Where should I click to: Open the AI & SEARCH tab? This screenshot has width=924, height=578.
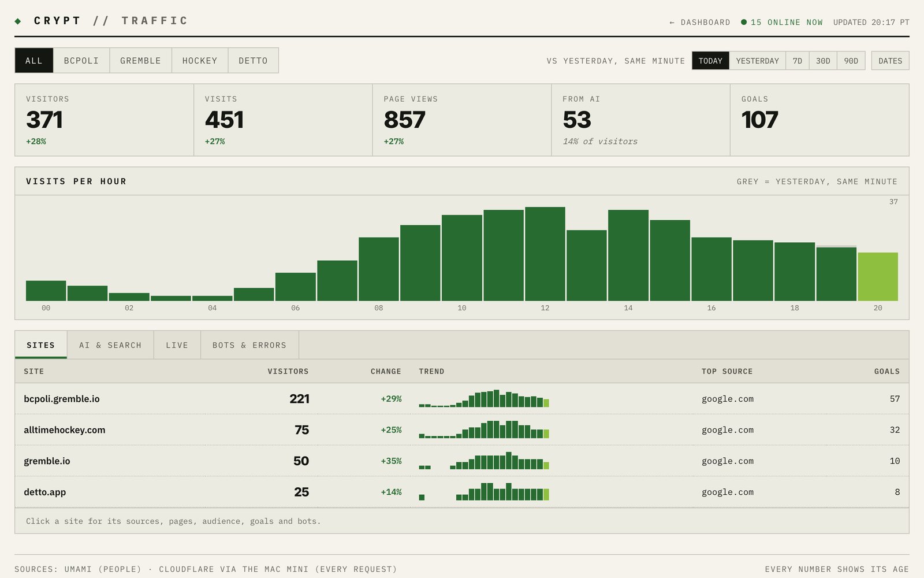pyautogui.click(x=110, y=345)
